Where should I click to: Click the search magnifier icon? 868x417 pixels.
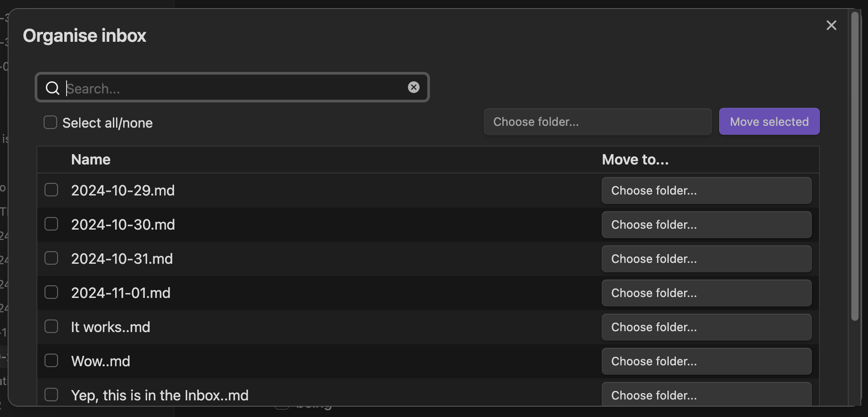tap(53, 88)
